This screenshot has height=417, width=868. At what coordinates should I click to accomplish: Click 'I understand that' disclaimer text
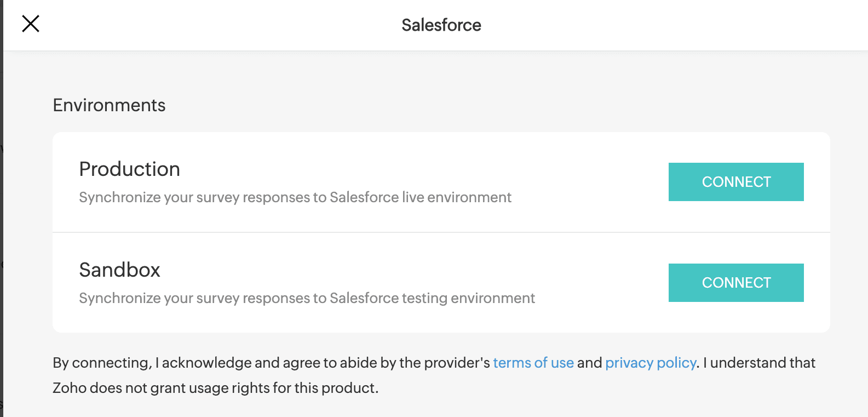pyautogui.click(x=759, y=363)
